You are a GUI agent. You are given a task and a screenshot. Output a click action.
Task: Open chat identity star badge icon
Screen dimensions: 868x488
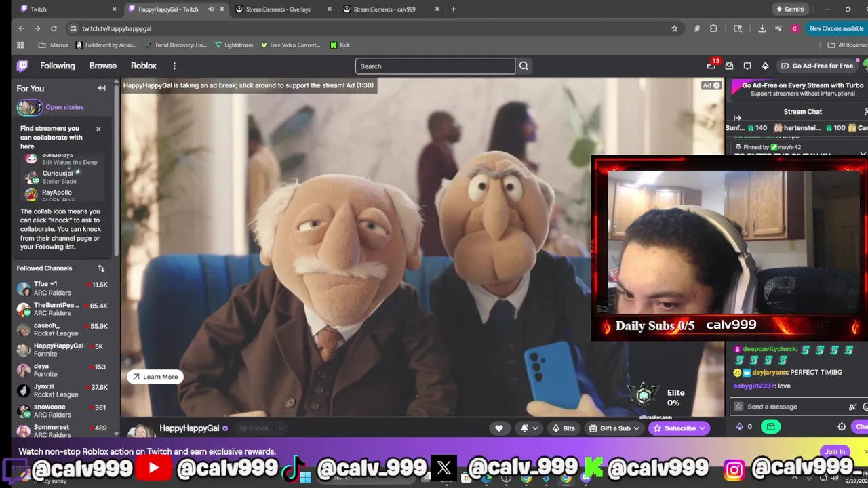click(738, 407)
